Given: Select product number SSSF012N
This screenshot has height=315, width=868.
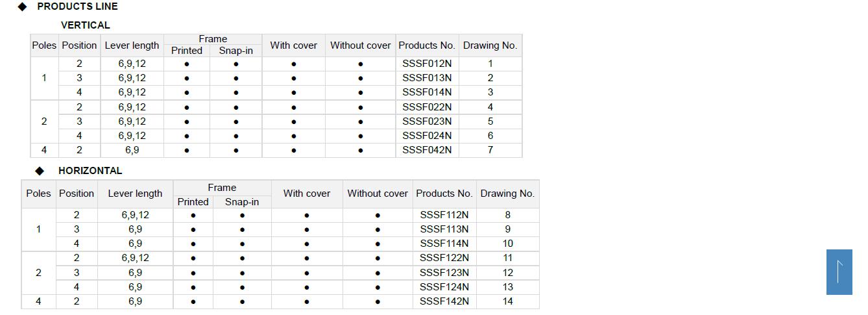Looking at the screenshot, I should [x=427, y=64].
